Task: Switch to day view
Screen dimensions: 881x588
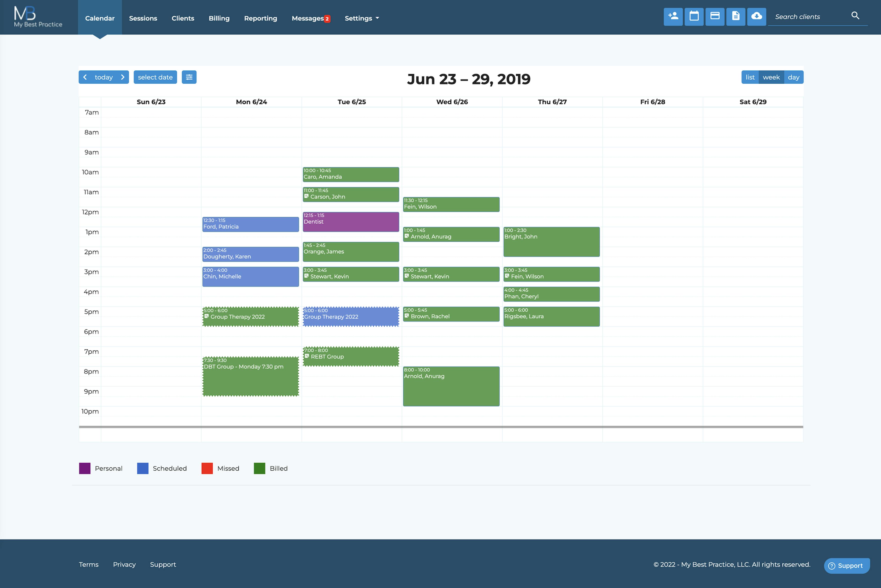Action: pos(793,77)
